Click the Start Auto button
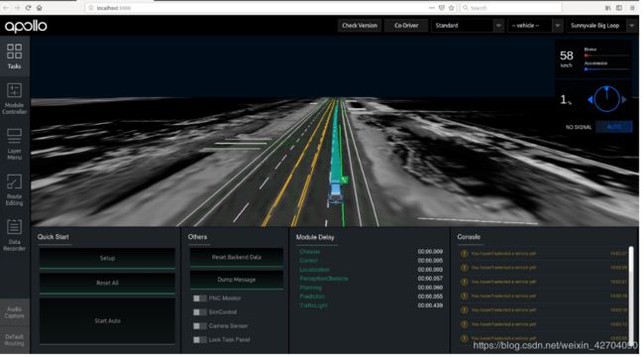The width and height of the screenshot is (644, 357). point(107,321)
